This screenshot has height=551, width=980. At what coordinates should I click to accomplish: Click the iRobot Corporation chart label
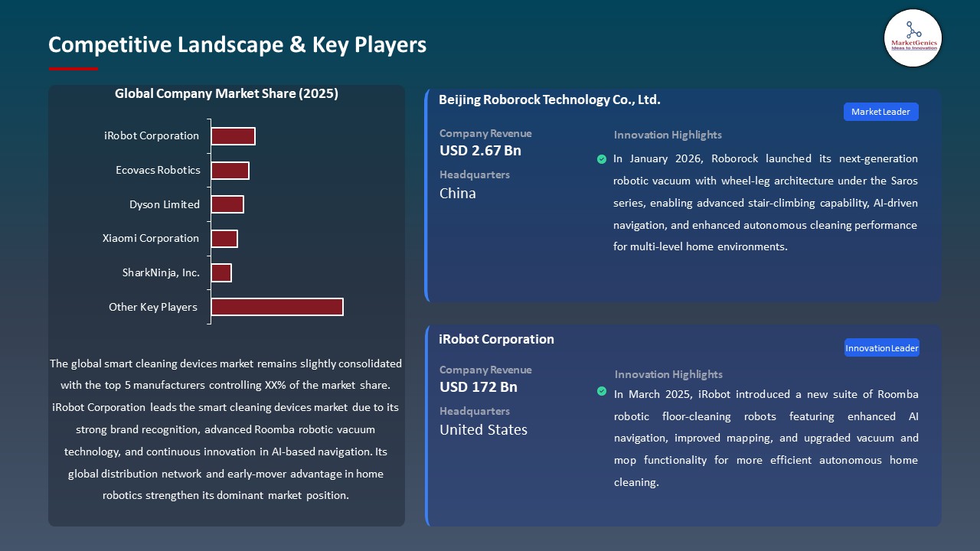152,135
